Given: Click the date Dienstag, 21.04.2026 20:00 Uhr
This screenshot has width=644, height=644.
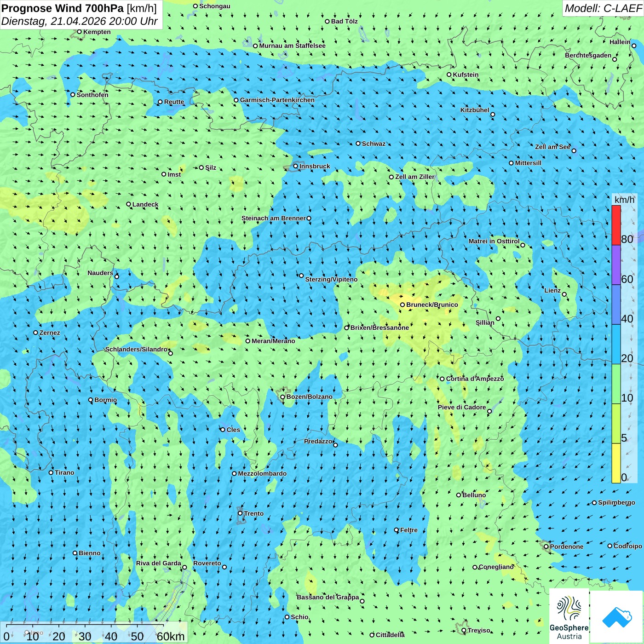Looking at the screenshot, I should point(80,21).
